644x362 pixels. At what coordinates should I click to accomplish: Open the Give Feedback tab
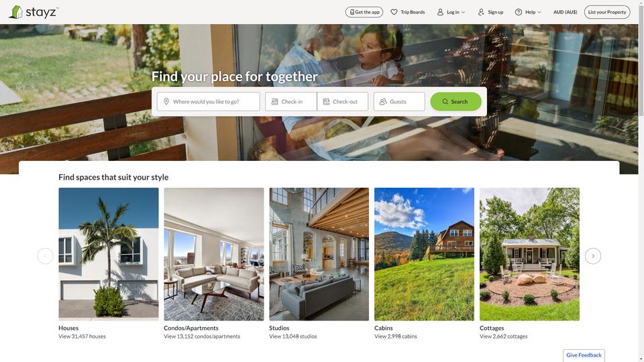584,355
